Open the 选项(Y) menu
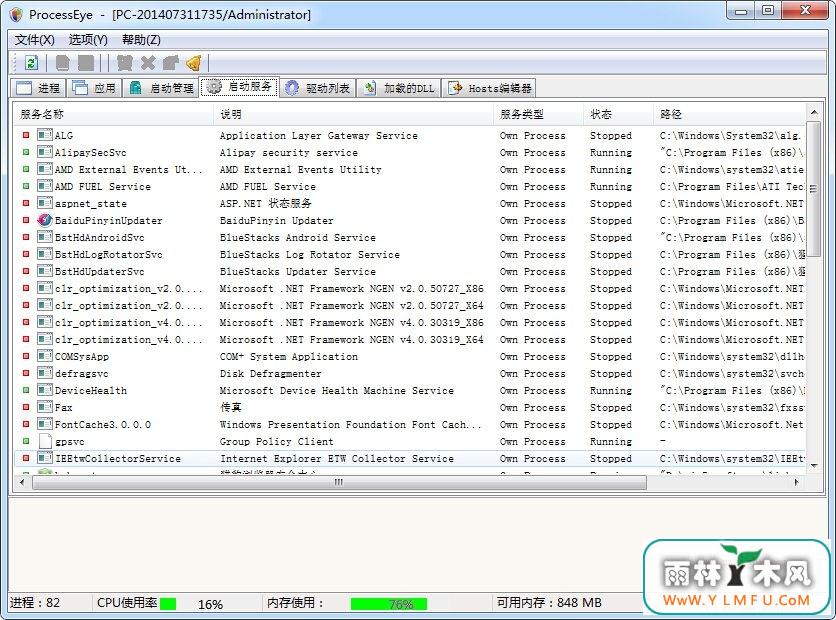Viewport: 836px width, 620px height. 88,40
